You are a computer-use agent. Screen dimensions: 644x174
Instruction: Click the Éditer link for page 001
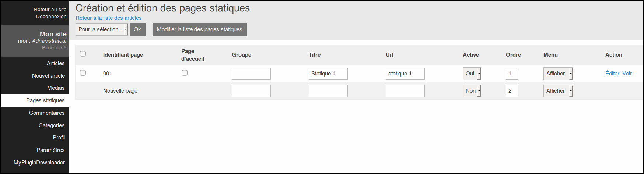point(612,74)
